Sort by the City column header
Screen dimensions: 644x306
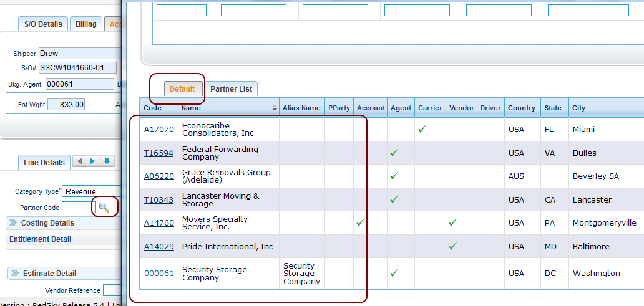[578, 108]
